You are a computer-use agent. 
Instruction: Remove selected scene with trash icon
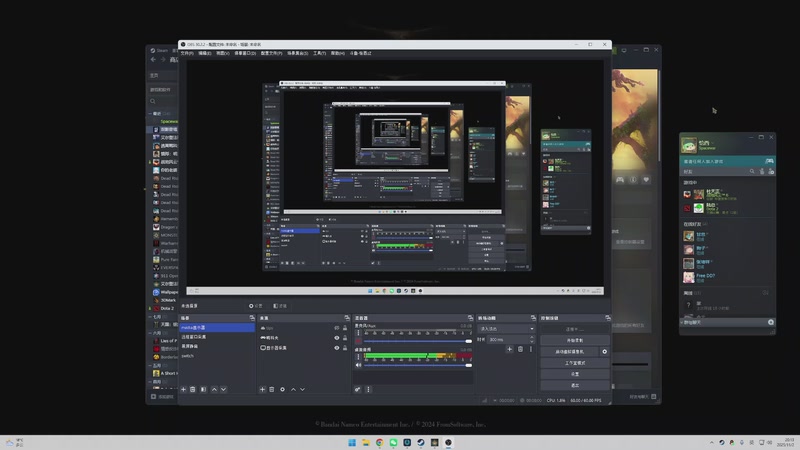pyautogui.click(x=192, y=389)
